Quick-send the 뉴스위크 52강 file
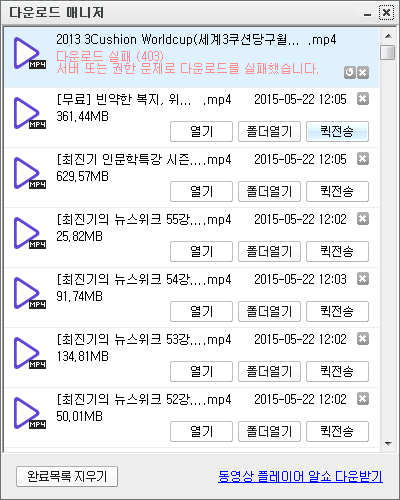 tap(337, 432)
